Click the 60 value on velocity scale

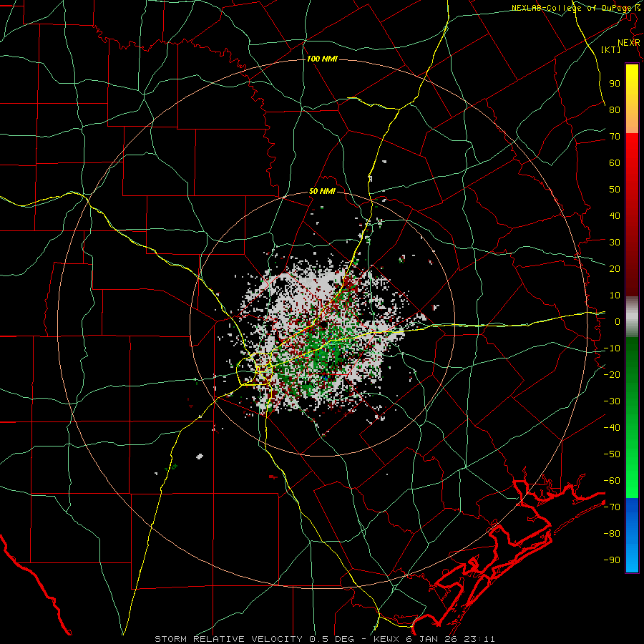point(615,162)
